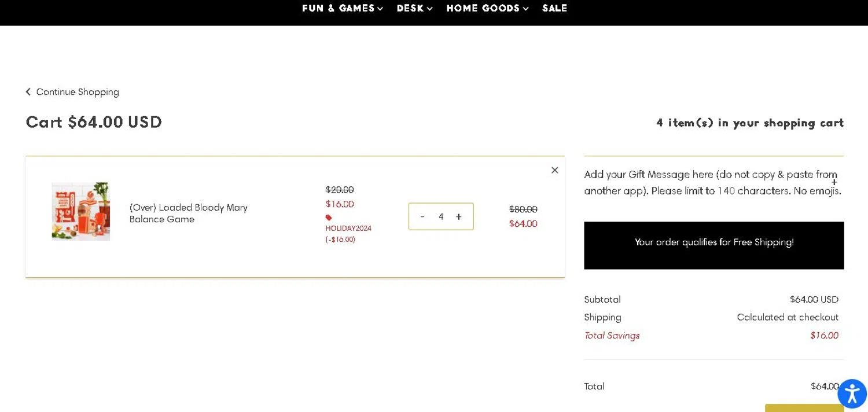
Task: Remove the Bloody Mary game from cart
Action: tap(554, 170)
